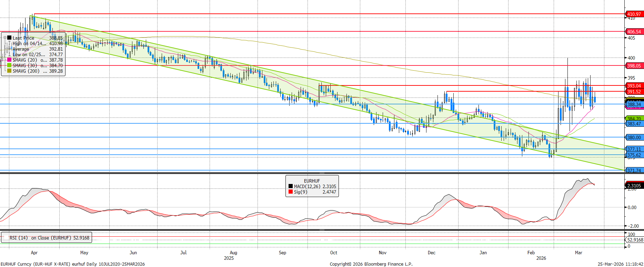Screen dimensions: 644x267
Task: Click the High on 04/14 legend row
Action: (29, 43)
